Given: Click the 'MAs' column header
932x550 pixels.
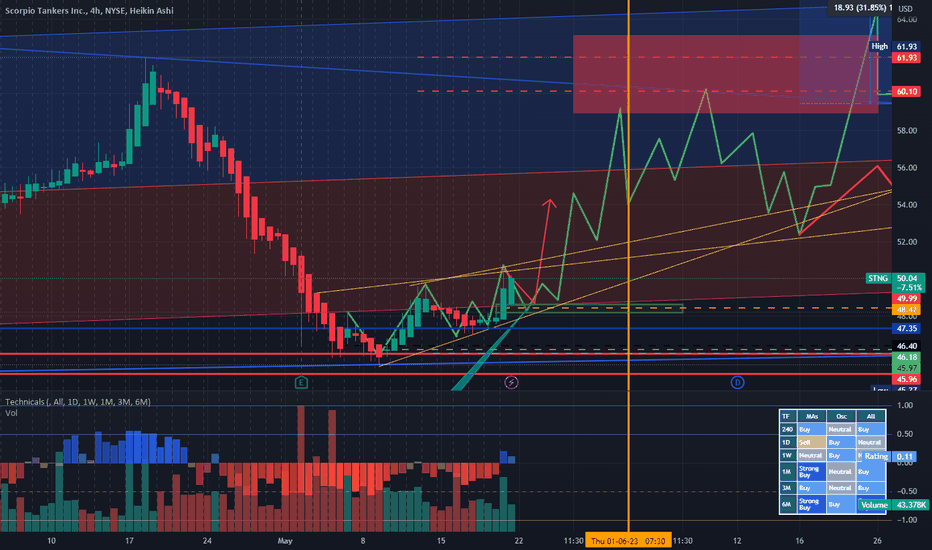Looking at the screenshot, I should click(811, 416).
